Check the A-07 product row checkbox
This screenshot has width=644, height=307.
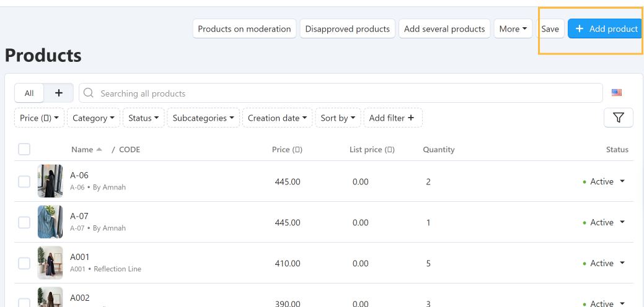tap(24, 223)
